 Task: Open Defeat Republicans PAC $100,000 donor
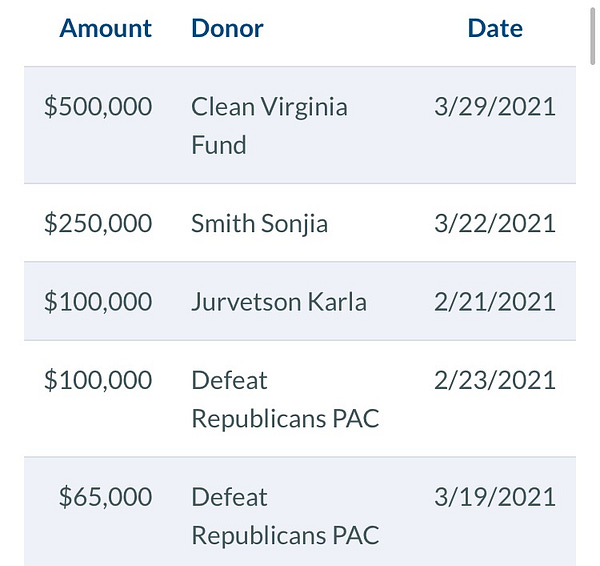(x=285, y=399)
